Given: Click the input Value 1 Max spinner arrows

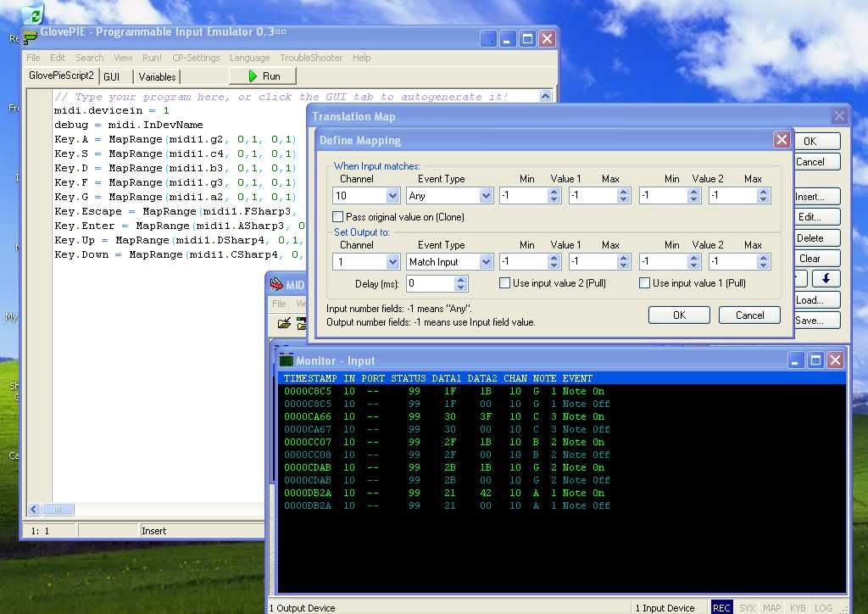Looking at the screenshot, I should (623, 195).
